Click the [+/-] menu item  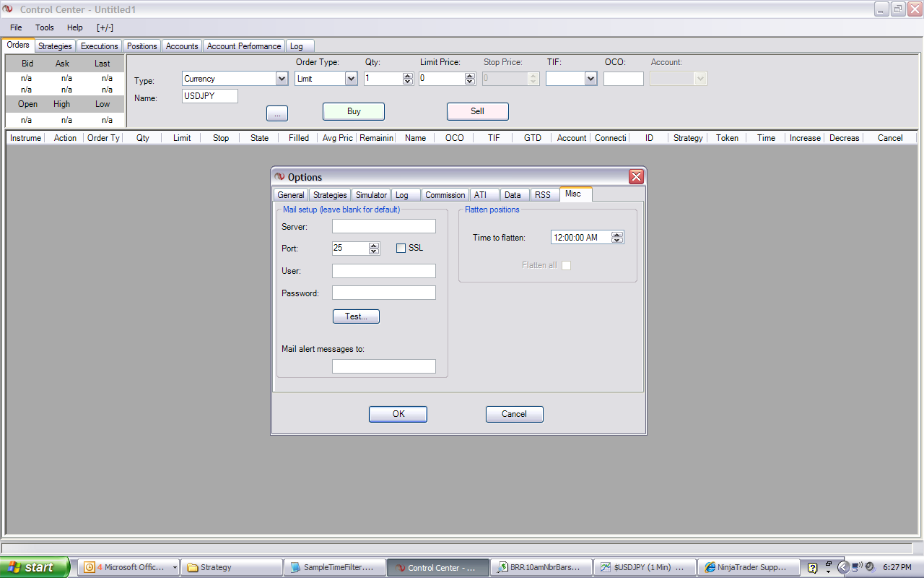tap(105, 27)
